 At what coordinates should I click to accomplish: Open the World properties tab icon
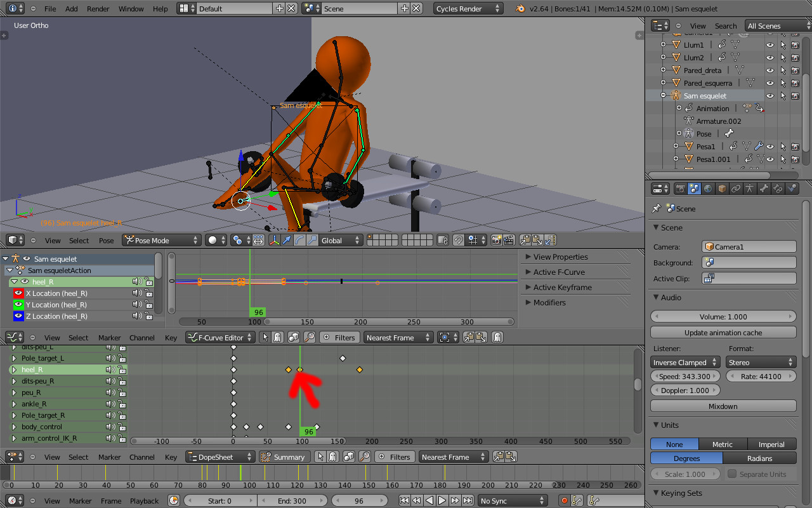708,189
